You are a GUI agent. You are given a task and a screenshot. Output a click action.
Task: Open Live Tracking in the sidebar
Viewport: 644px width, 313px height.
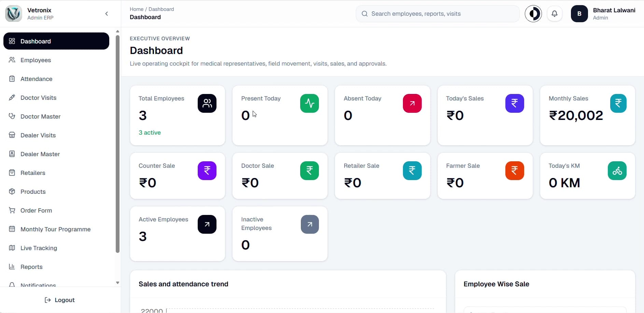coord(56,248)
